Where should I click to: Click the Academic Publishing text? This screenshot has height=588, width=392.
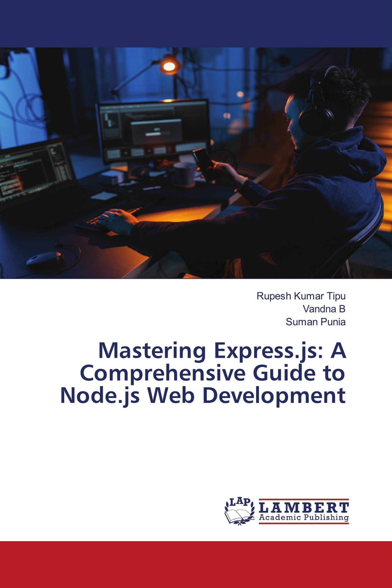pos(304,517)
